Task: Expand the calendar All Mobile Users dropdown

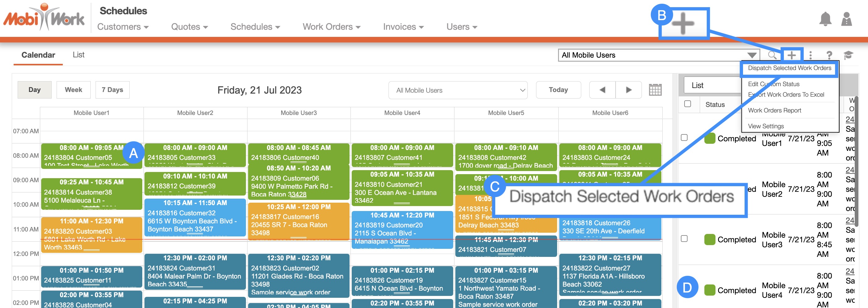Action: 458,90
